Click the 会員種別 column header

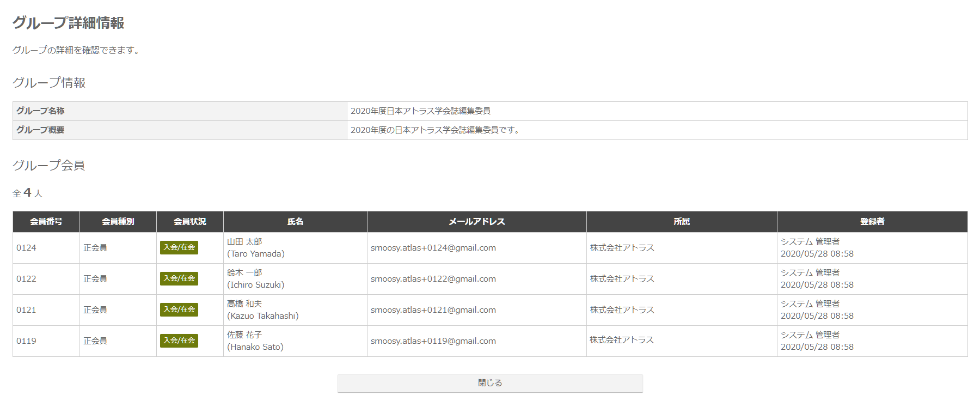point(118,222)
